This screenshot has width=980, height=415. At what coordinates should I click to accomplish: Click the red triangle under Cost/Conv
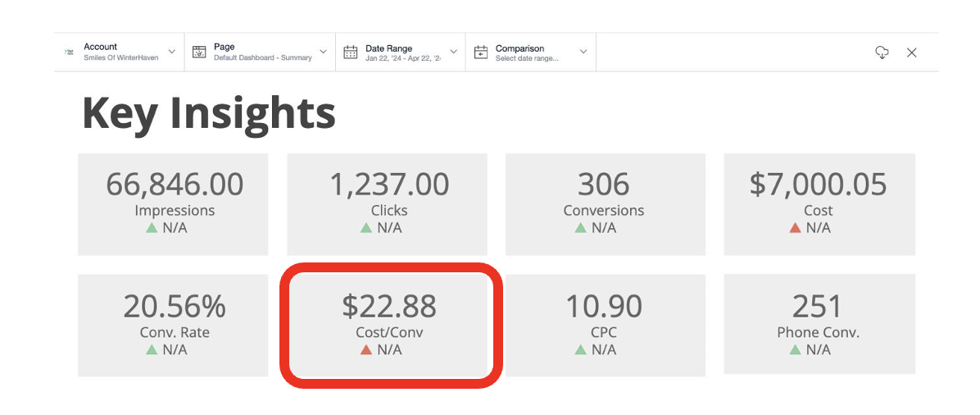coord(366,350)
